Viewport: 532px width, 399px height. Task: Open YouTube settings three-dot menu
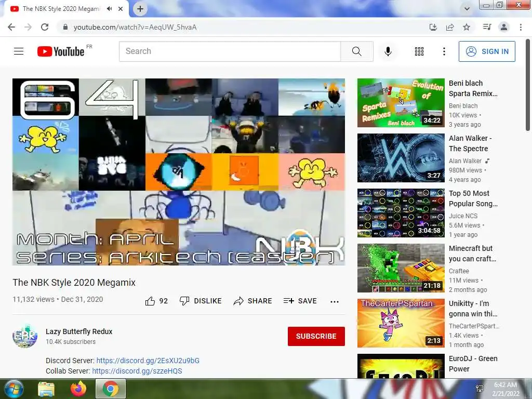(444, 51)
